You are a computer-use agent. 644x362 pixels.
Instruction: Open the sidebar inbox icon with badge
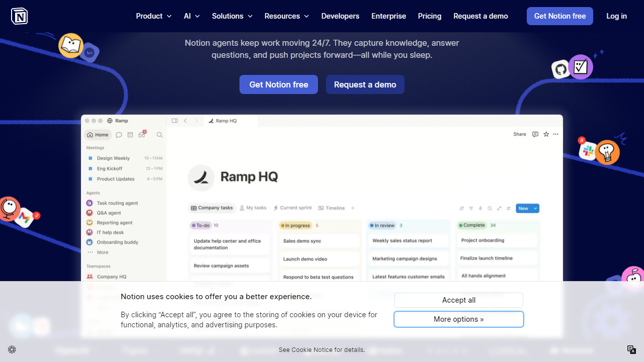(x=142, y=134)
